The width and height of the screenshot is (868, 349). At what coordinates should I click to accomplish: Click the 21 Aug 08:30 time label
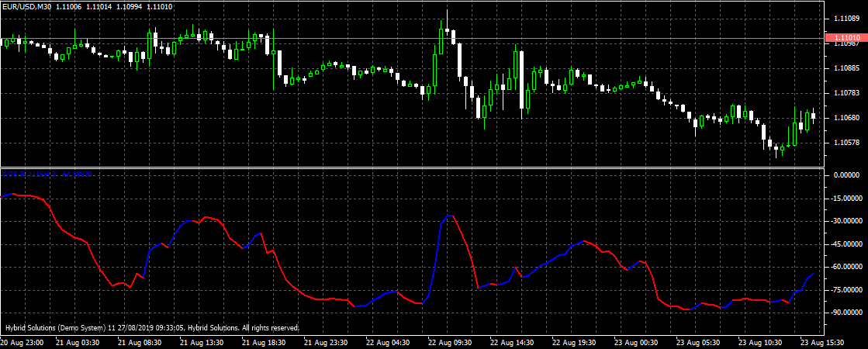pos(140,342)
